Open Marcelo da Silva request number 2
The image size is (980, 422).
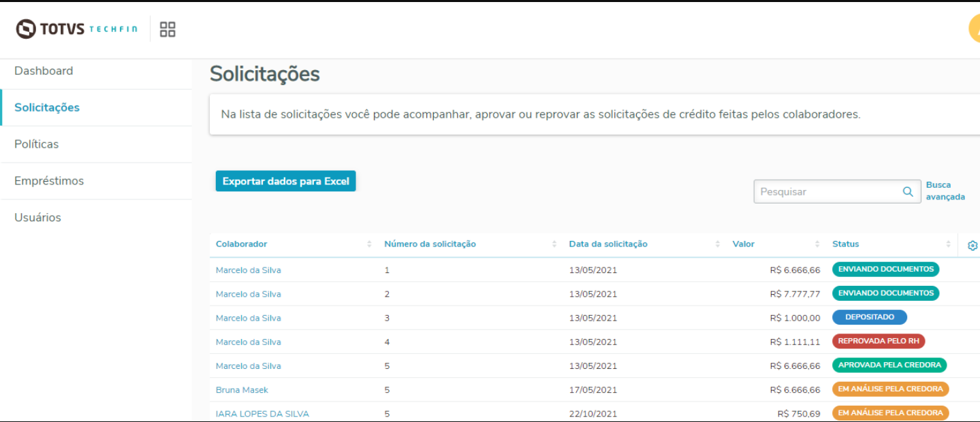coord(248,294)
